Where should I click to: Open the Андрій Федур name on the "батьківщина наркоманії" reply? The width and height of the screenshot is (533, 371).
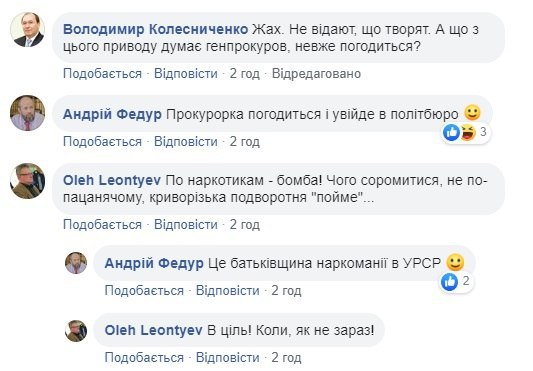pyautogui.click(x=154, y=263)
